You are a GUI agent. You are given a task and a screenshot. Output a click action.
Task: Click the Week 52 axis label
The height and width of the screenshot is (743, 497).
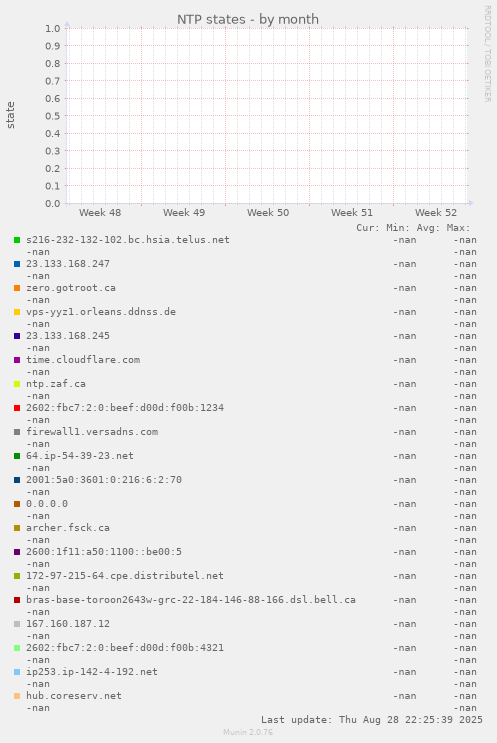pos(436,213)
